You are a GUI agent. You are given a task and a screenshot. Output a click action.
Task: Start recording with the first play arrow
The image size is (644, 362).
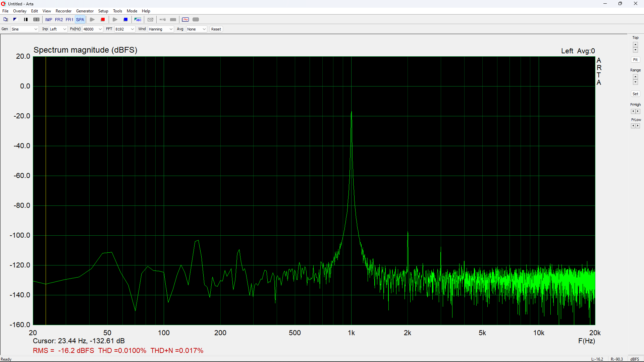(x=92, y=19)
